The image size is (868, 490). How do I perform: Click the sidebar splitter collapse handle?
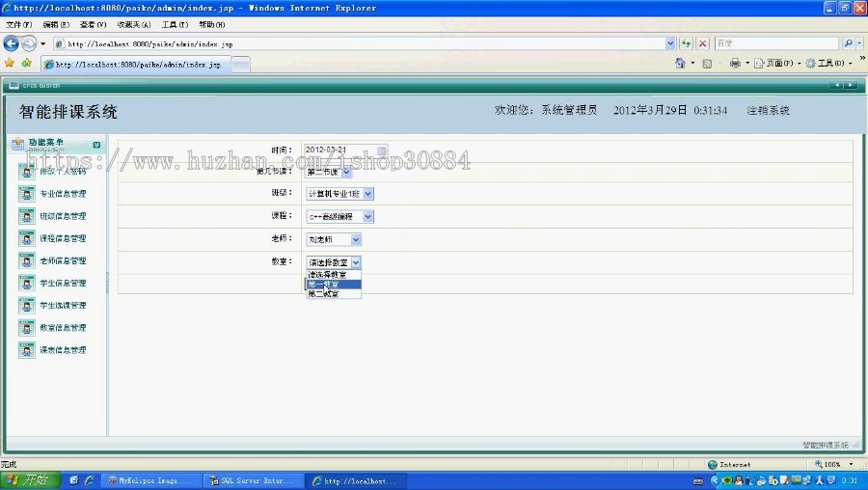click(107, 283)
